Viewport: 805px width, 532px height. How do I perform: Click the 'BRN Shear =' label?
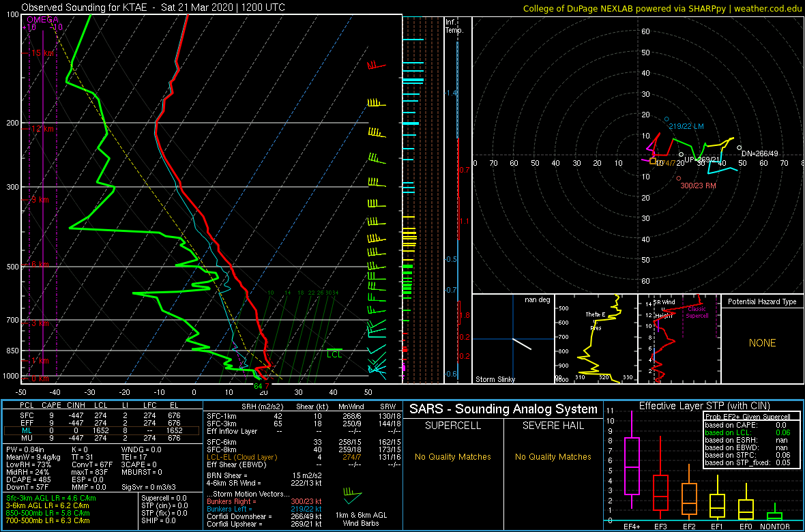(227, 475)
